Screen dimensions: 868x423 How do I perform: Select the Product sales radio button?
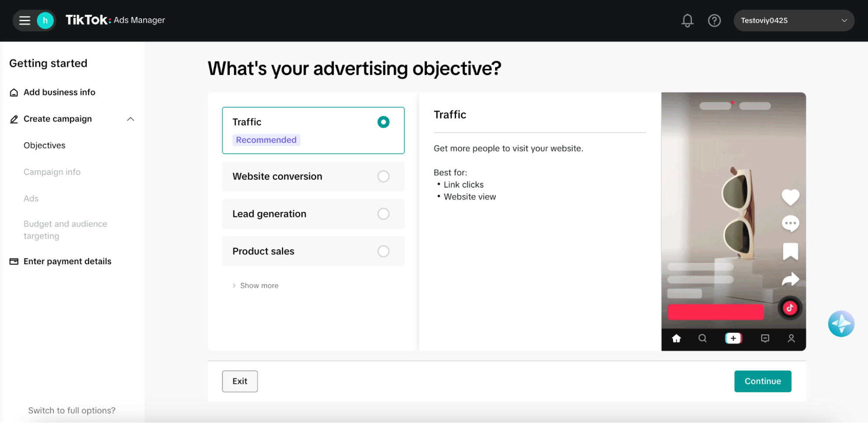(x=383, y=251)
